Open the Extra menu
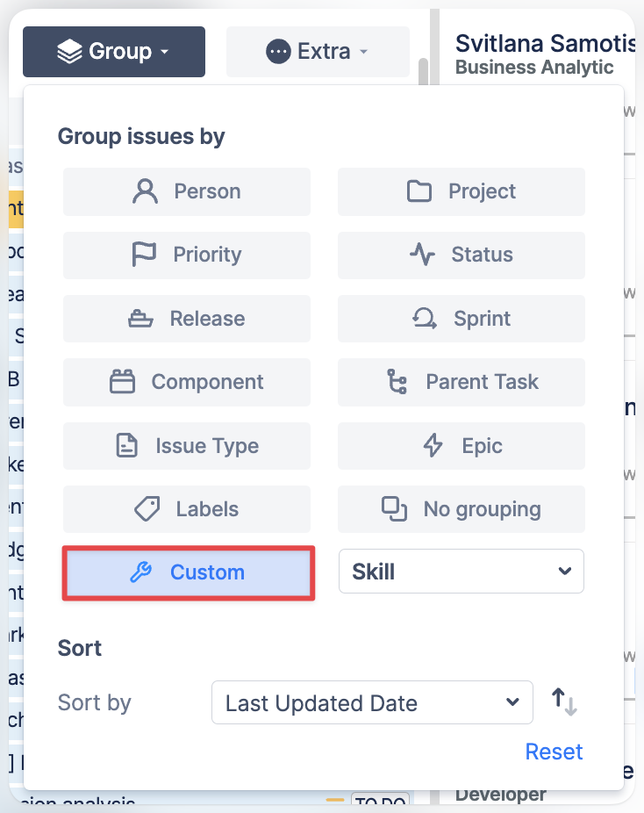The width and height of the screenshot is (644, 813). [x=318, y=52]
